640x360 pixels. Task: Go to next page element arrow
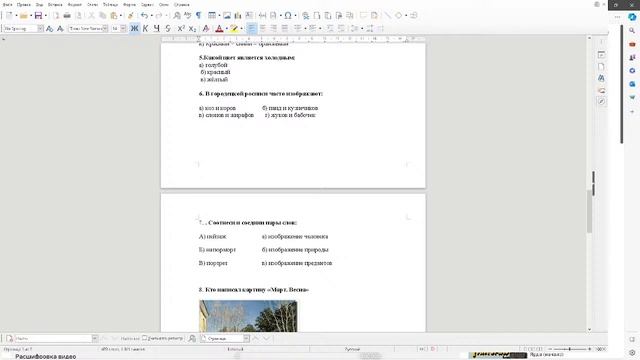click(267, 338)
